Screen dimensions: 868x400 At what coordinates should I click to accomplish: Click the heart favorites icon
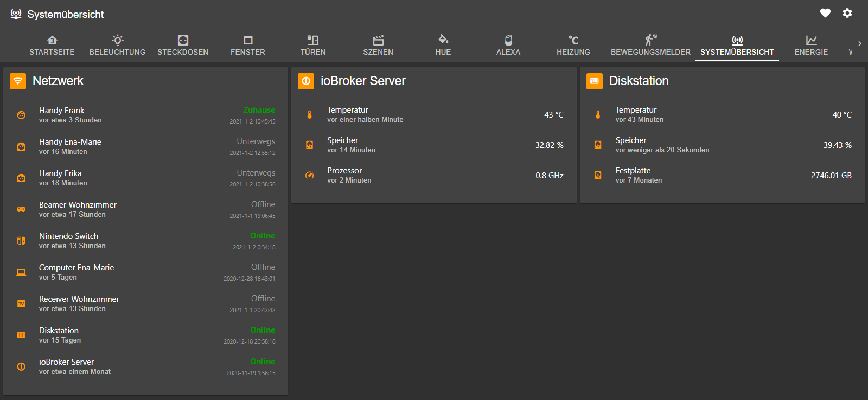click(x=825, y=13)
